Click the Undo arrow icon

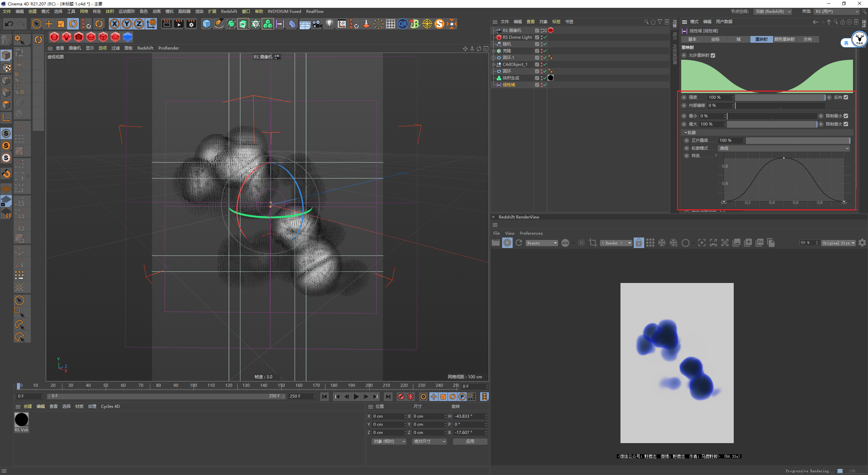[9, 24]
